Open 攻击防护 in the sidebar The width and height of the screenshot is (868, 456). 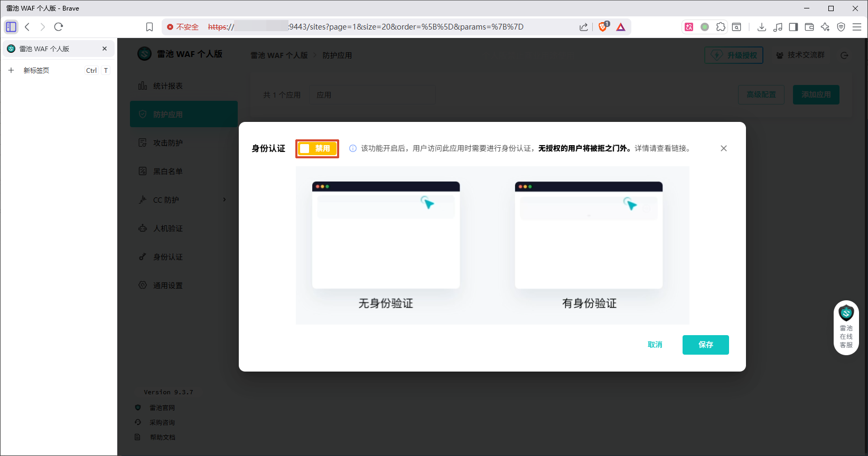pyautogui.click(x=184, y=143)
